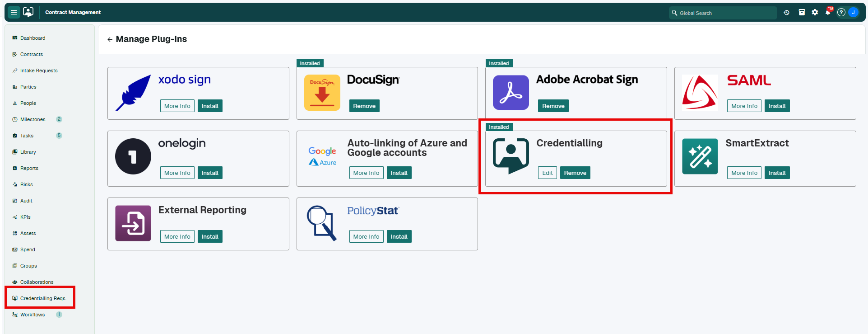Open the hamburger navigation menu
Image resolution: width=868 pixels, height=334 pixels.
(14, 12)
